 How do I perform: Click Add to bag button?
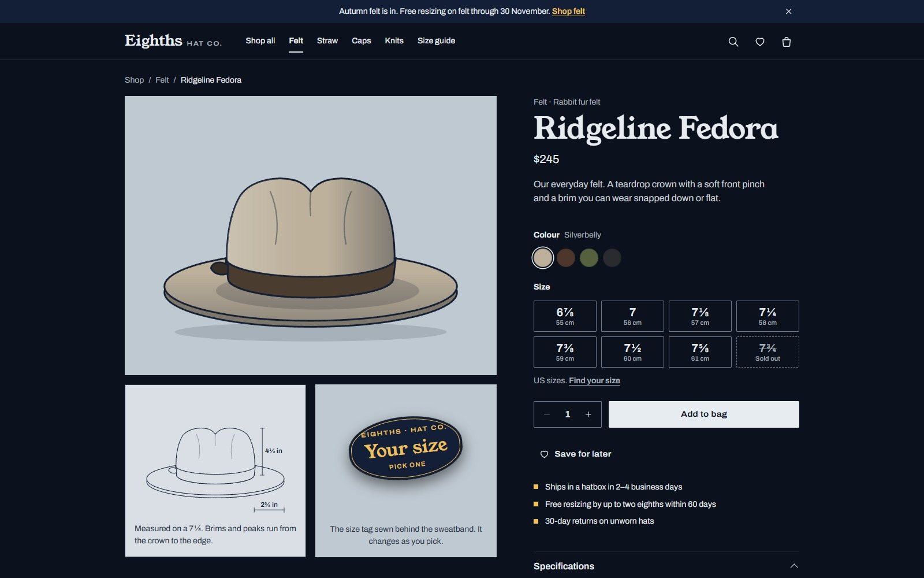tap(704, 414)
